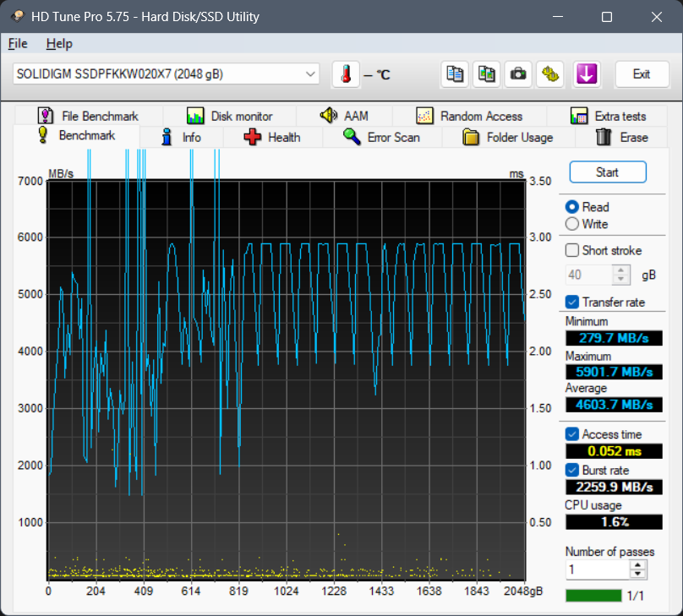Increase number of passes stepper up

click(638, 564)
